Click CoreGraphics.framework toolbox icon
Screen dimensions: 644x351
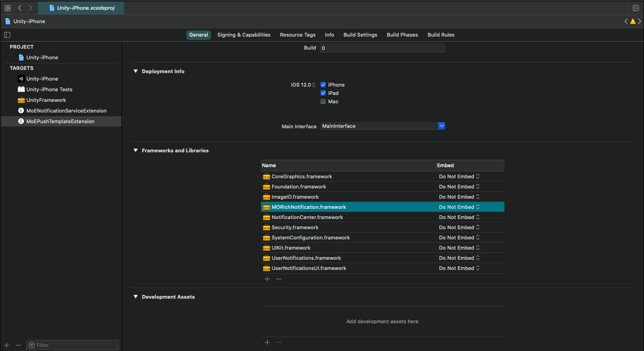coord(266,176)
